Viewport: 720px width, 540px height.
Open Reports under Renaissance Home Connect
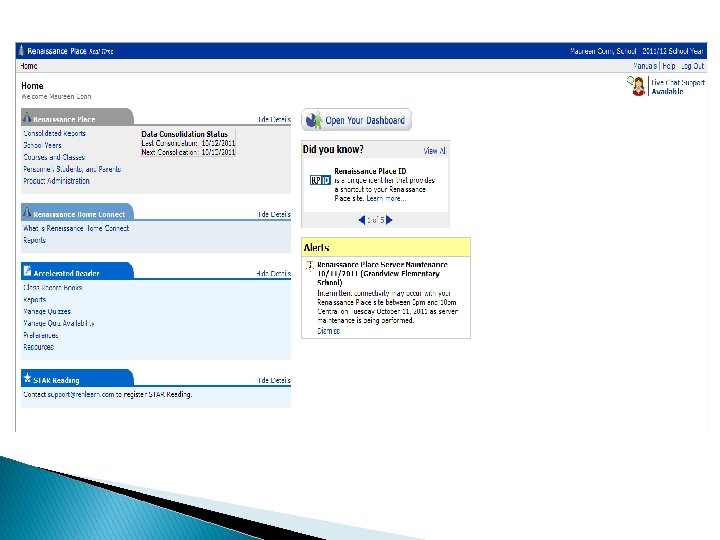click(x=34, y=240)
